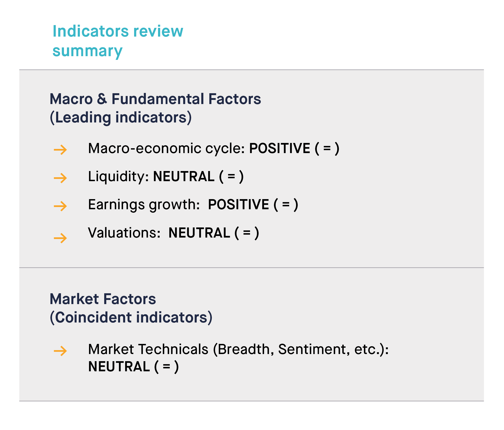Click the Coincident indicators subtitle
The image size is (504, 430).
(x=131, y=318)
